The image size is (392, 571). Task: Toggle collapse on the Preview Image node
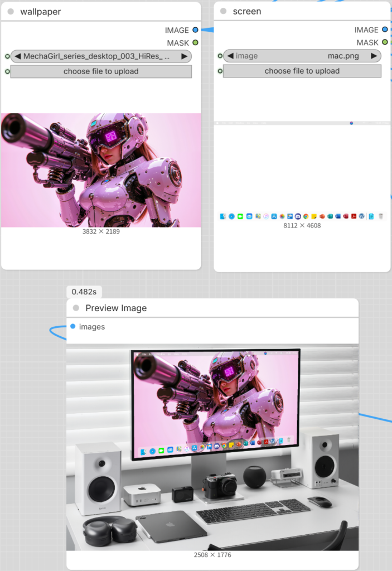76,308
